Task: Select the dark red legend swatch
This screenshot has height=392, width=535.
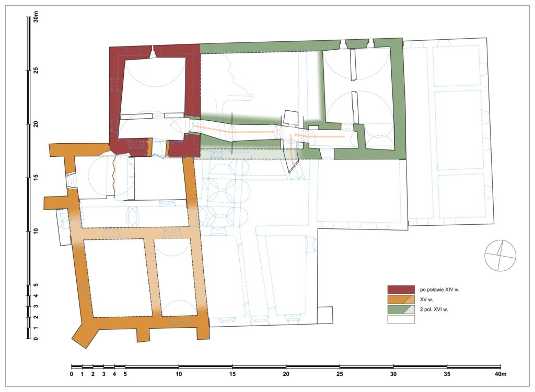Action: 401,289
